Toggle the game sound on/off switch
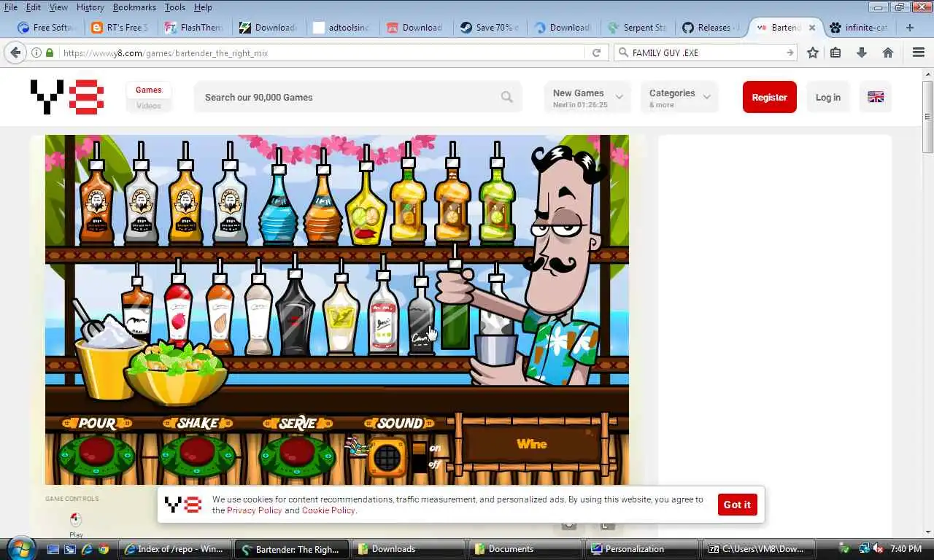Viewport: 934px width, 560px height. point(419,457)
